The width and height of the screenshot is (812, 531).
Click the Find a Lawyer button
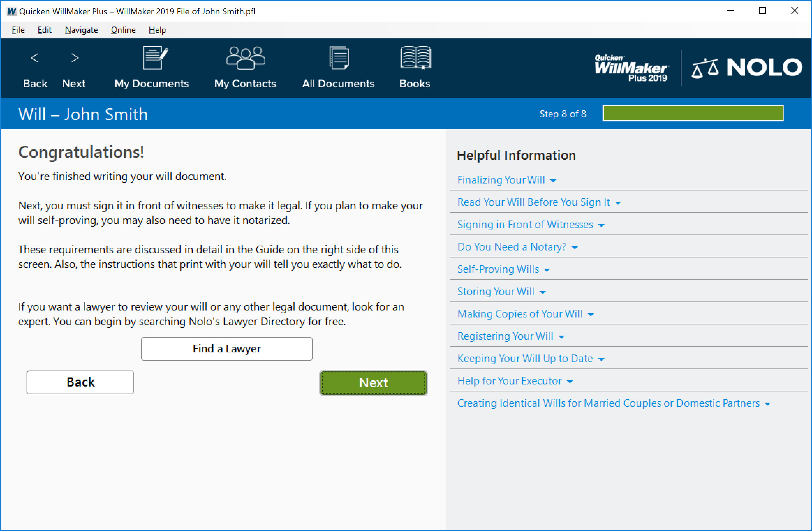[x=226, y=349]
